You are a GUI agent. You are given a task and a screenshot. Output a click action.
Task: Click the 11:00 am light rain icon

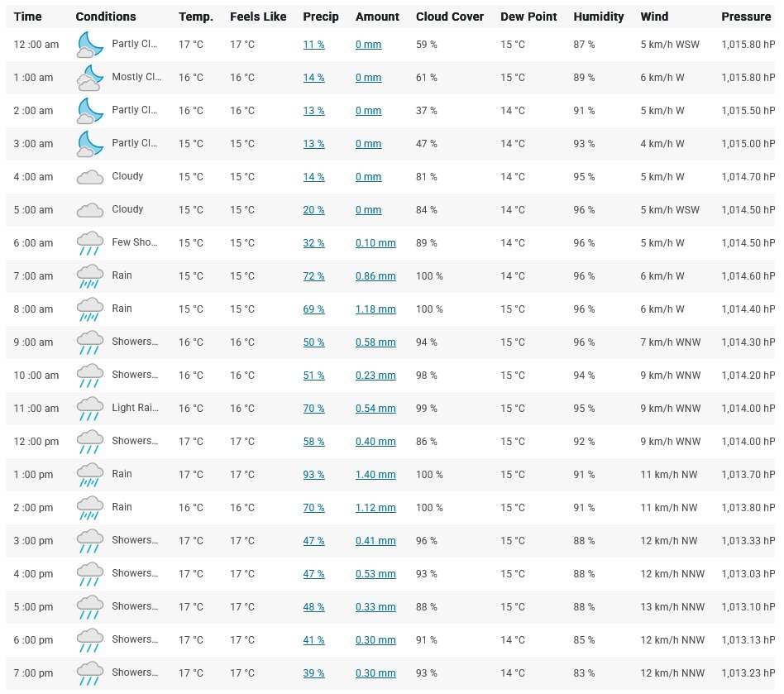(90, 409)
